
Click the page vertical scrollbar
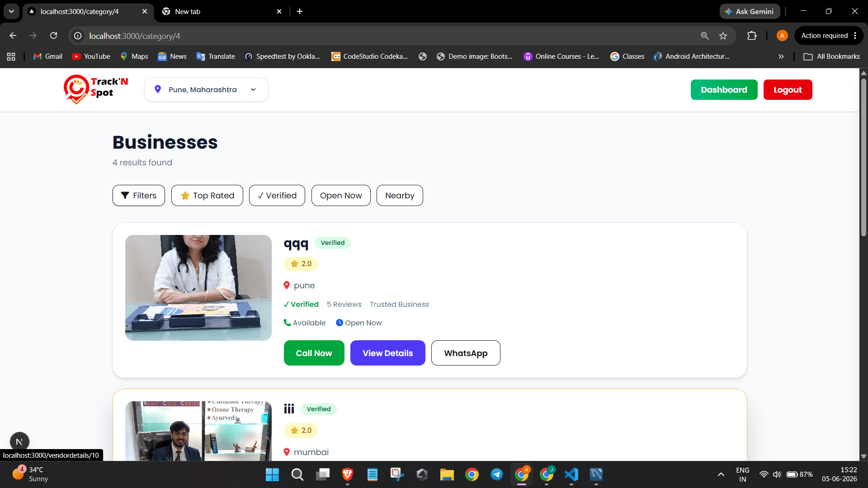pyautogui.click(x=863, y=158)
